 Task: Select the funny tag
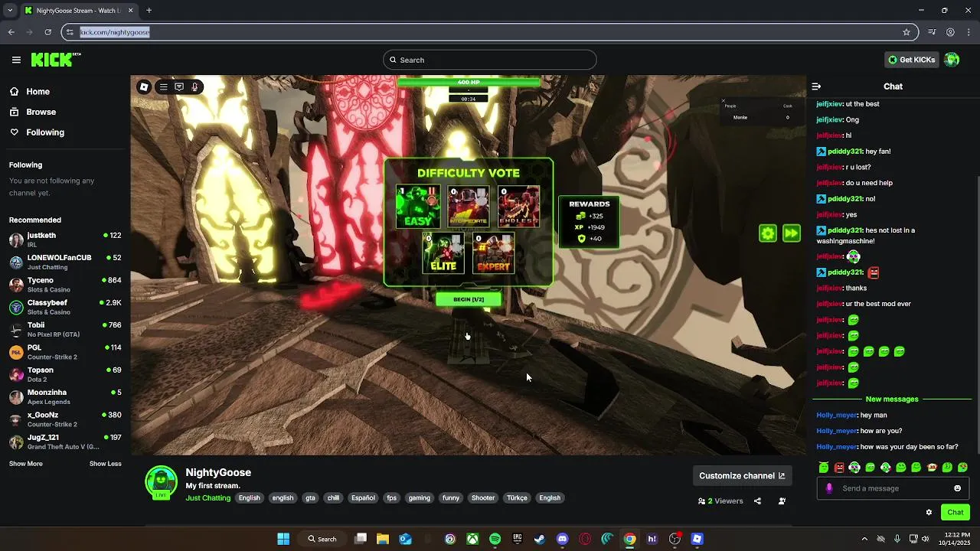click(x=451, y=497)
